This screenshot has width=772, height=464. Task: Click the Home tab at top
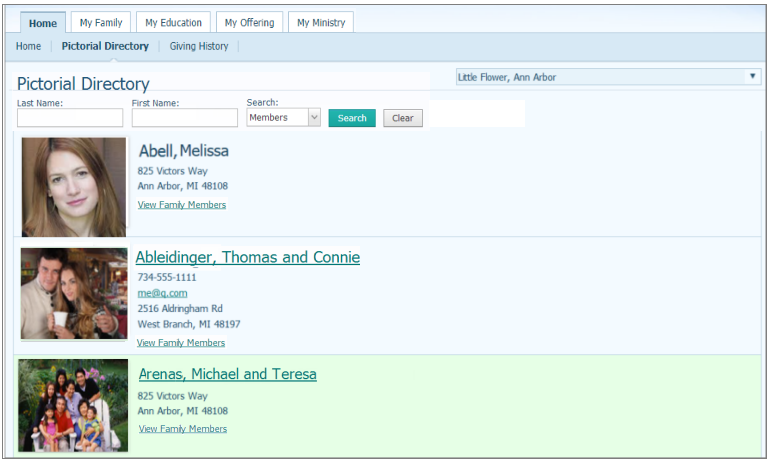43,23
